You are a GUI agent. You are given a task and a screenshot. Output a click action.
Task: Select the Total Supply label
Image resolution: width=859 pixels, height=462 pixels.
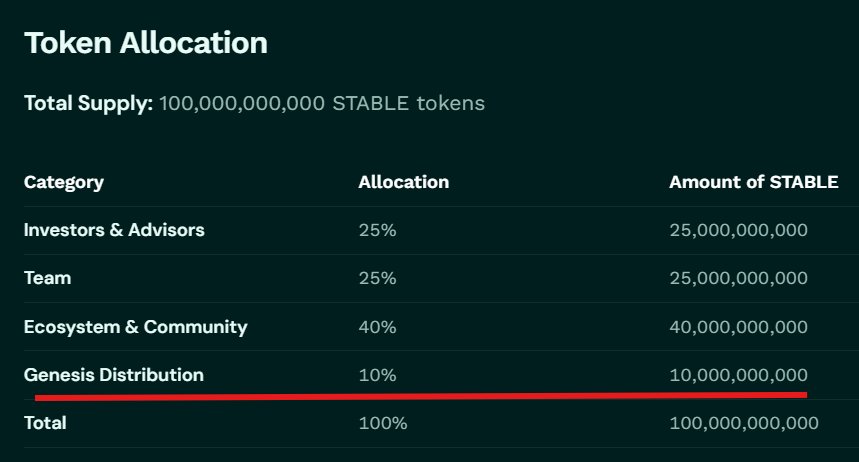pyautogui.click(x=88, y=103)
